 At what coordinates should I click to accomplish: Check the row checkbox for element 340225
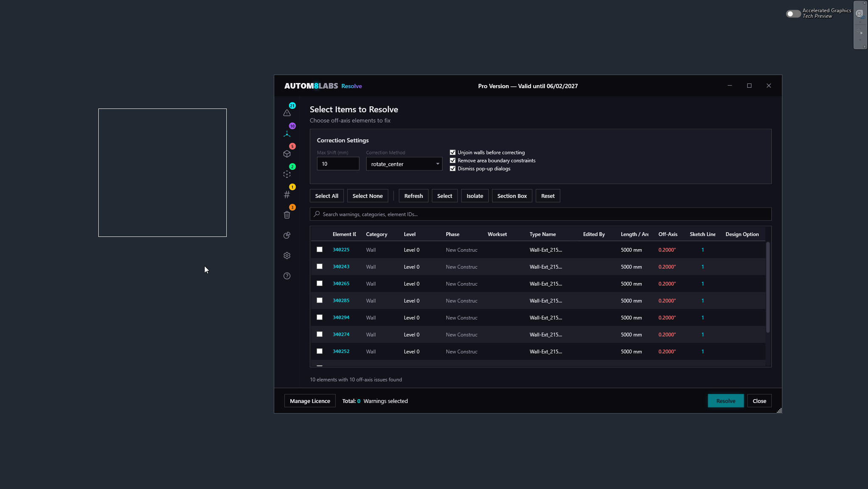tap(319, 250)
